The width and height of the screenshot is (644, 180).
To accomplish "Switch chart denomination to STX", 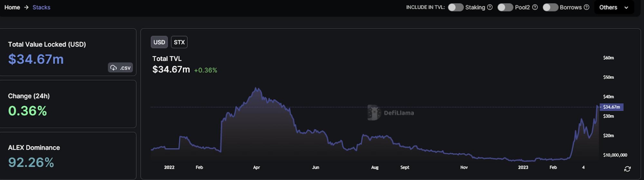I will 179,42.
